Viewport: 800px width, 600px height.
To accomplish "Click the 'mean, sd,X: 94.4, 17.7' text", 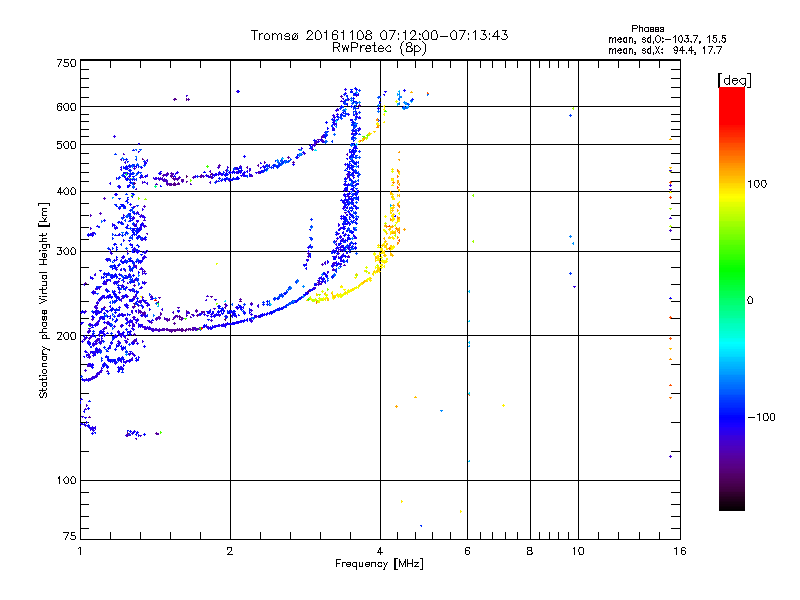I will pos(665,50).
